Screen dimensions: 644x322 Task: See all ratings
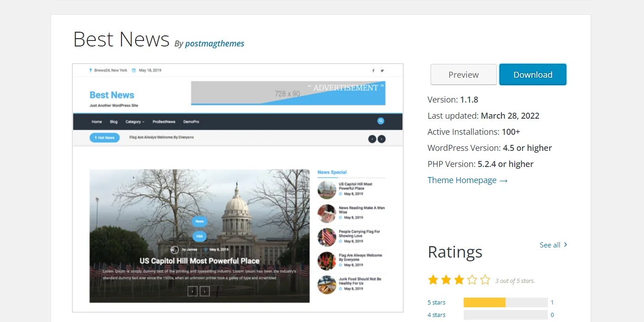click(553, 245)
